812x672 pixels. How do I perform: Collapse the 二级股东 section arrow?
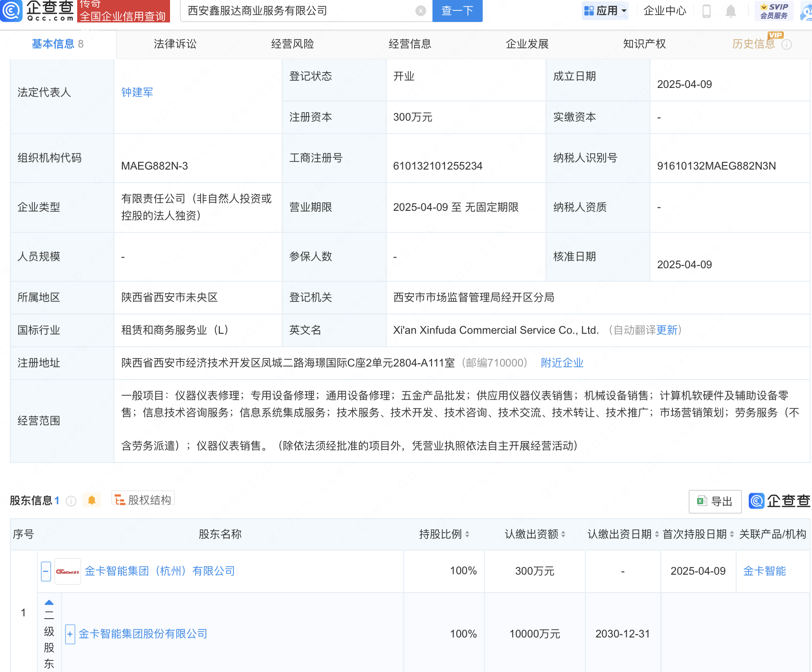pyautogui.click(x=49, y=602)
